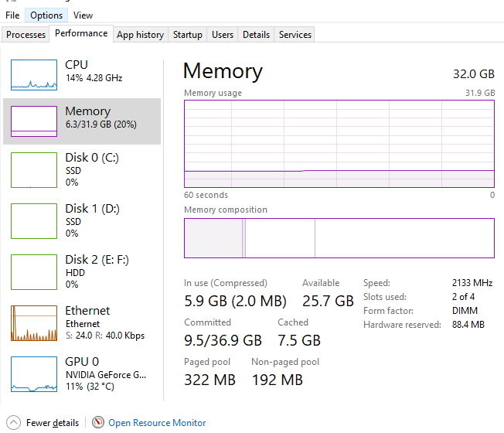Open Disk 2 (E: F:) HDD graph

pyautogui.click(x=34, y=272)
